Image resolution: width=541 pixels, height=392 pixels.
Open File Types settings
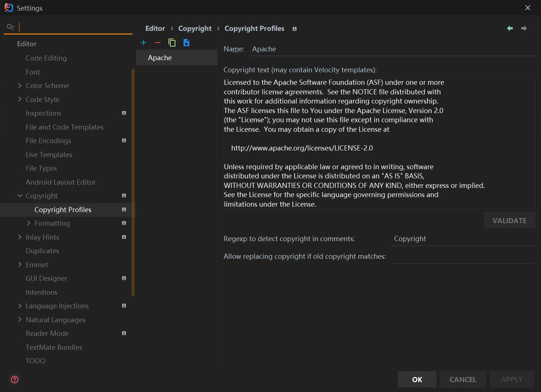point(41,168)
